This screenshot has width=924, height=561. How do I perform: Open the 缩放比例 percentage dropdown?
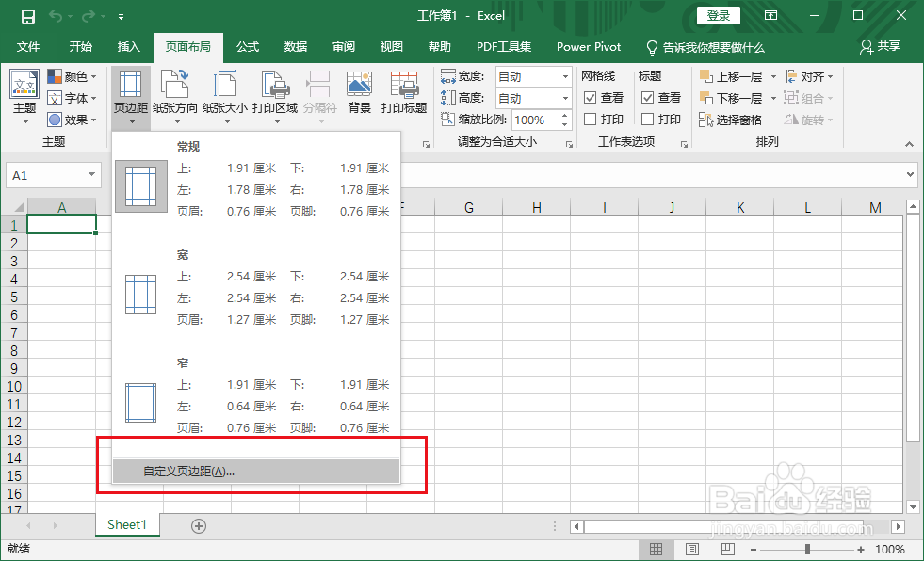(565, 120)
